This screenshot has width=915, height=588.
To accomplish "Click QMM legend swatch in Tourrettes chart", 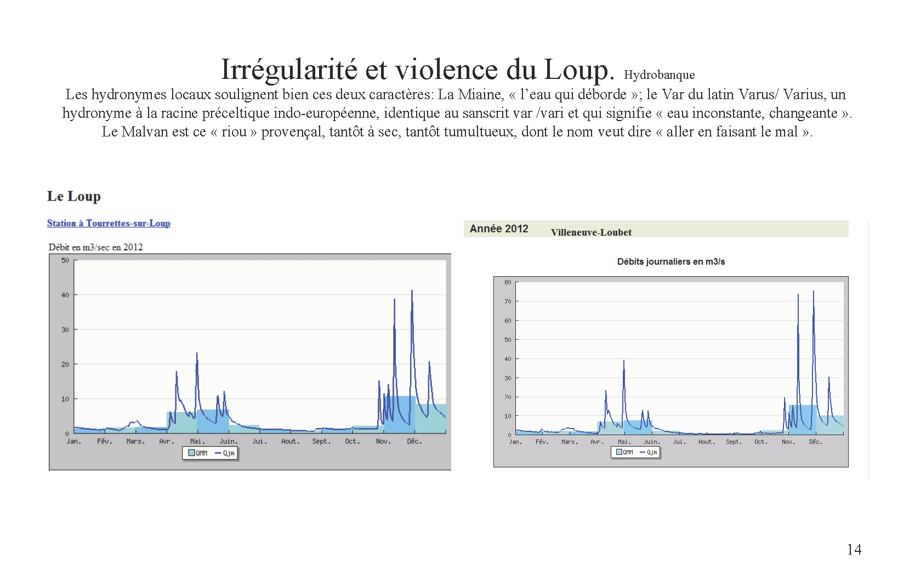I will 192,453.
